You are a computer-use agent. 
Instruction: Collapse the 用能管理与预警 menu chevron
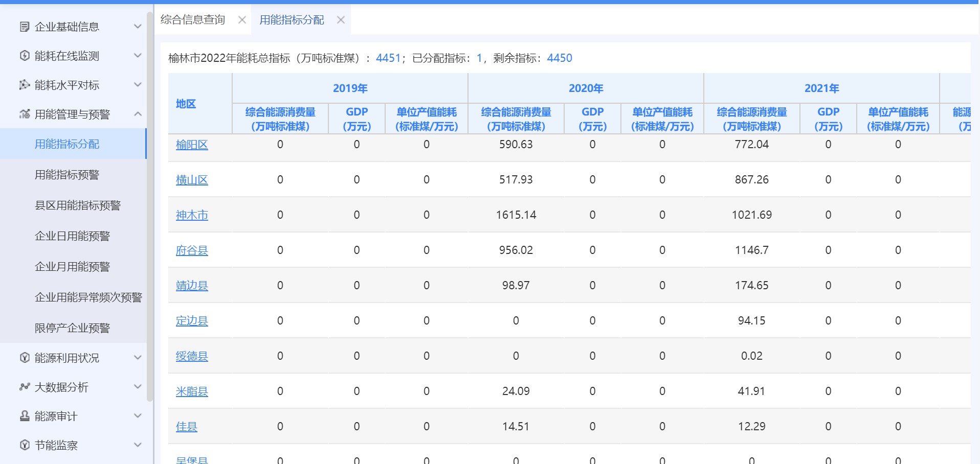[137, 114]
